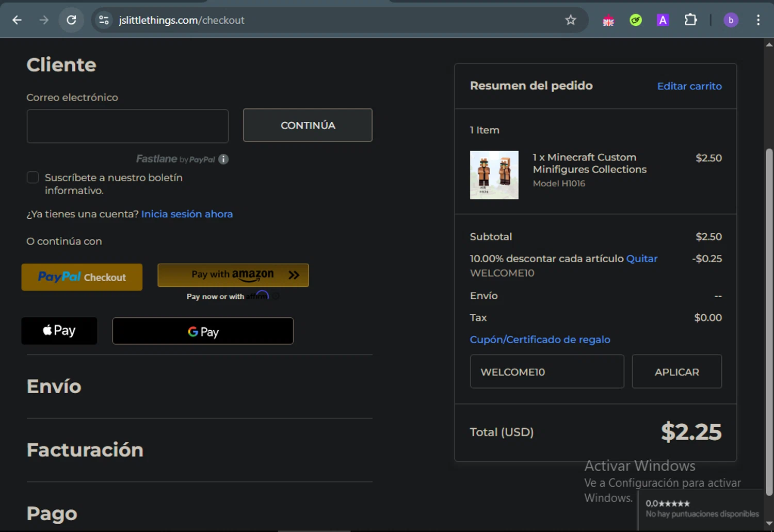
Task: Click the APLICAR button
Action: 677,372
